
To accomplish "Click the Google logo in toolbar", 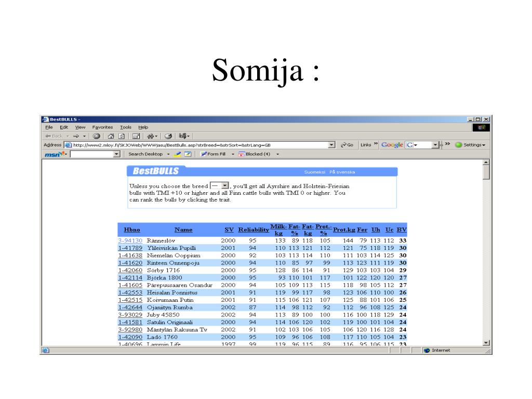I will pos(392,145).
